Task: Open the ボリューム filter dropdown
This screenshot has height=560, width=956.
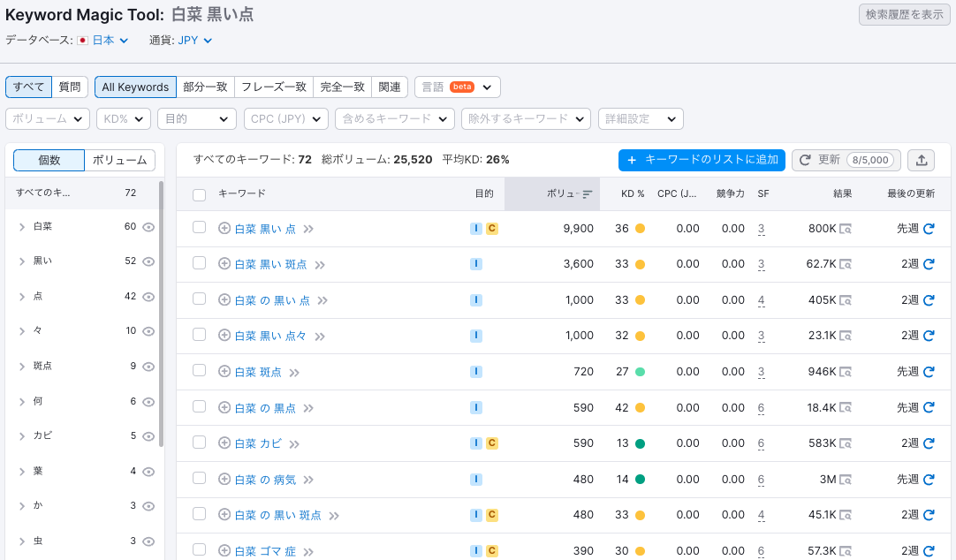Action: [x=48, y=119]
